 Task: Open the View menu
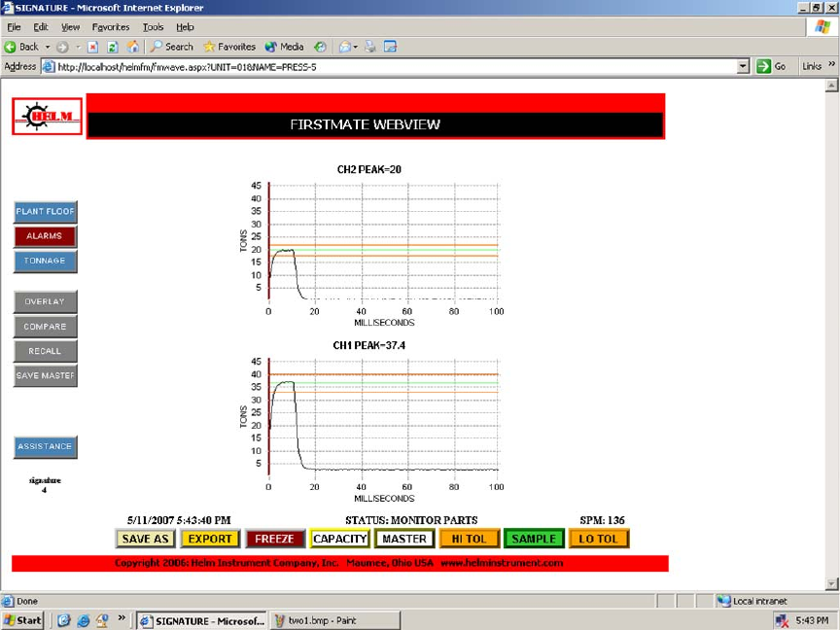tap(70, 27)
